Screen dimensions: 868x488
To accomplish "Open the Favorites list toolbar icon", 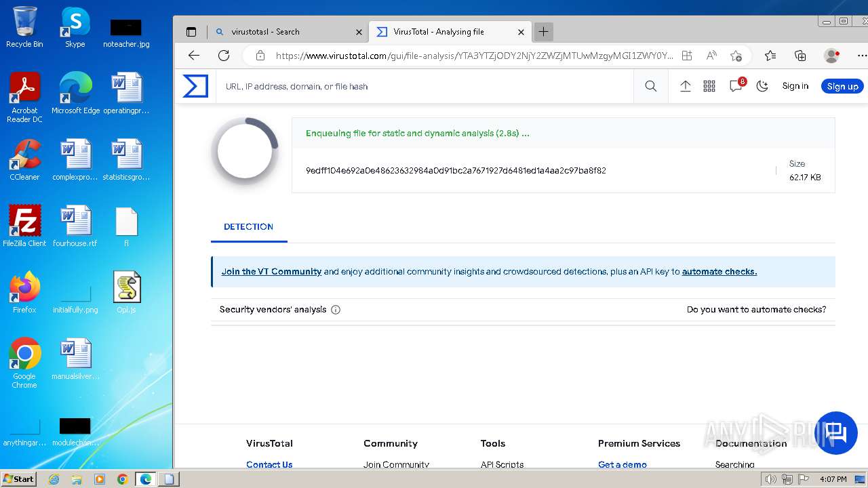I will [770, 56].
